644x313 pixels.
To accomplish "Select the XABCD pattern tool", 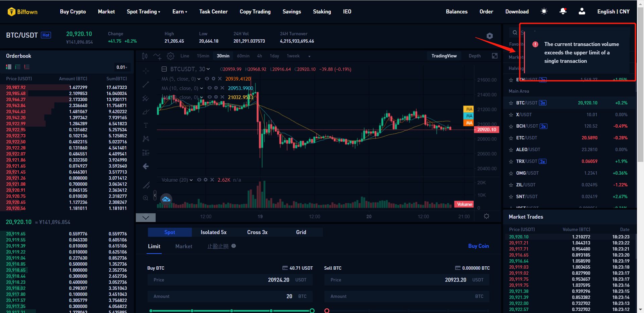I will click(x=146, y=139).
